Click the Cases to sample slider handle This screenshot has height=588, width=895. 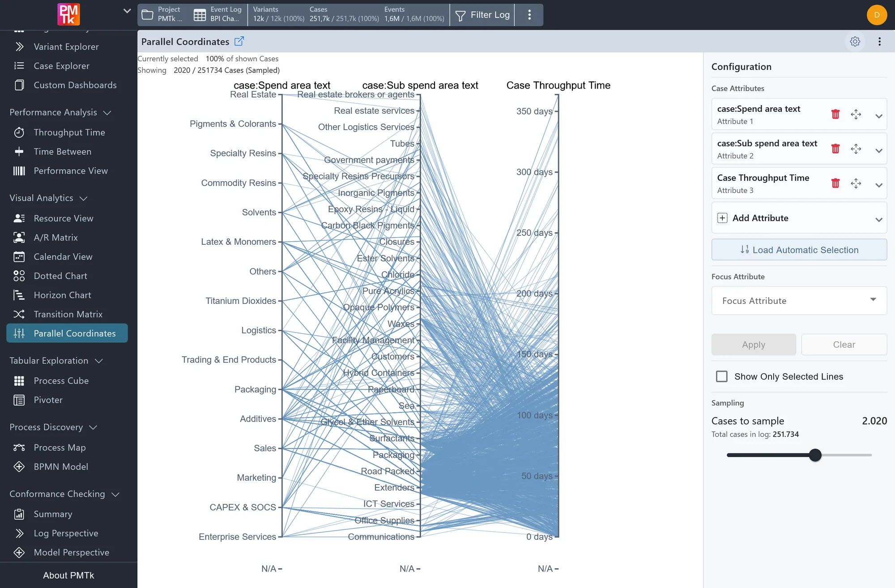click(815, 455)
